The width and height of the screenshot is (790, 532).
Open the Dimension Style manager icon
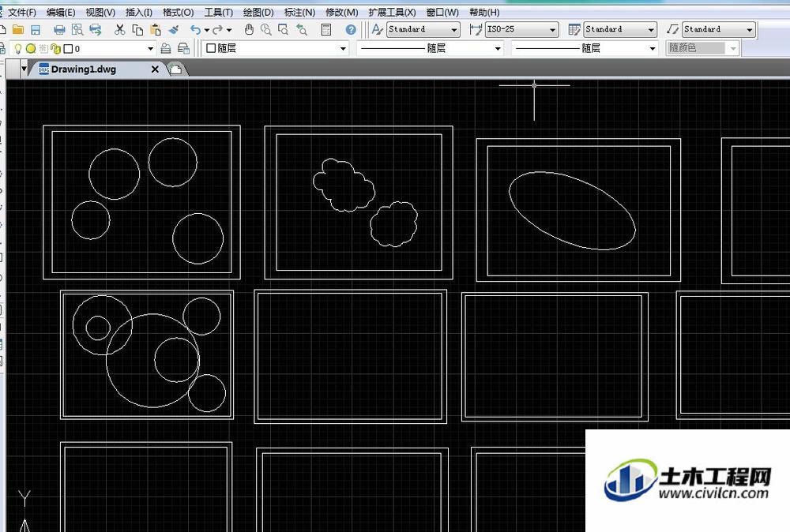(x=475, y=30)
